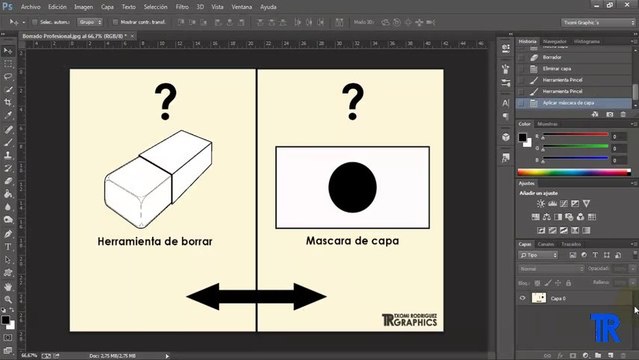Select the Crop tool

[x=8, y=102]
